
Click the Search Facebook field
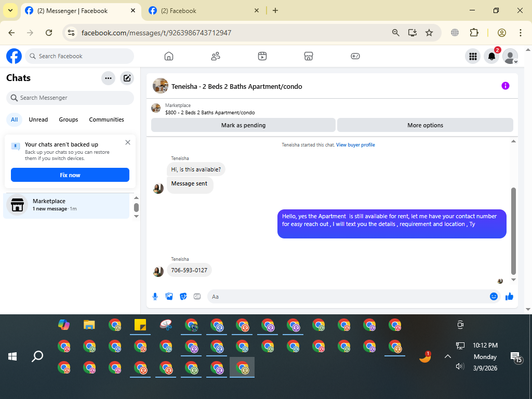pyautogui.click(x=79, y=56)
